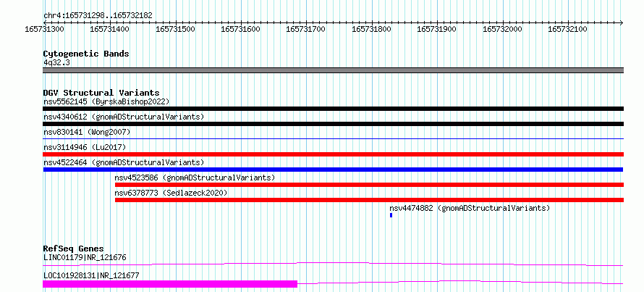644x292 pixels.
Task: Click ruler position 165732000
Action: coord(502,29)
